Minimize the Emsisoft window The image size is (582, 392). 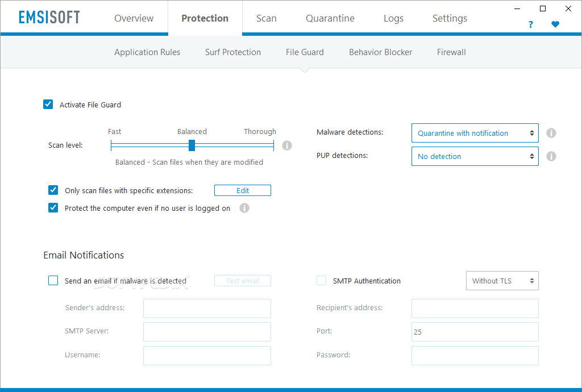click(x=517, y=9)
